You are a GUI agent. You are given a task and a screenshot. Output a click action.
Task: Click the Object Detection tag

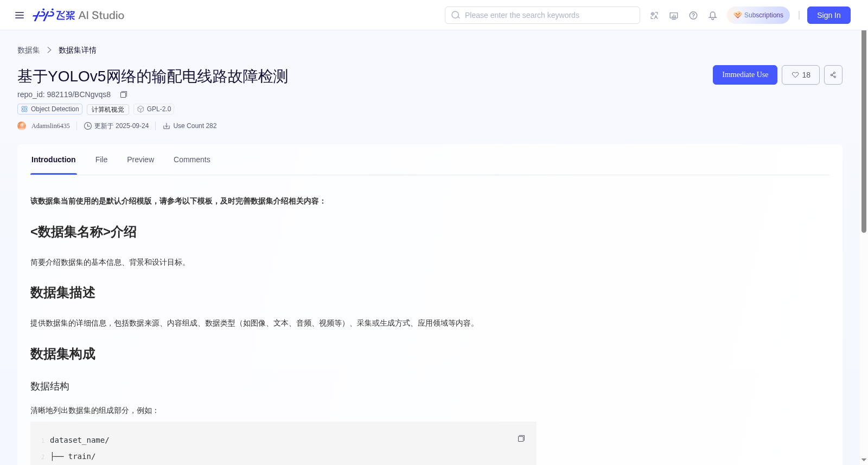[50, 109]
